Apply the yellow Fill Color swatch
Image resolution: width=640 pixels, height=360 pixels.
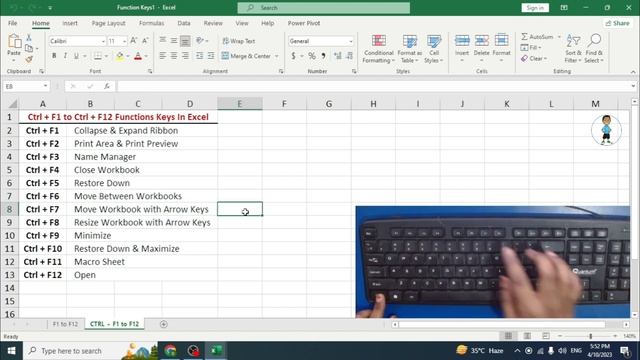(x=120, y=56)
